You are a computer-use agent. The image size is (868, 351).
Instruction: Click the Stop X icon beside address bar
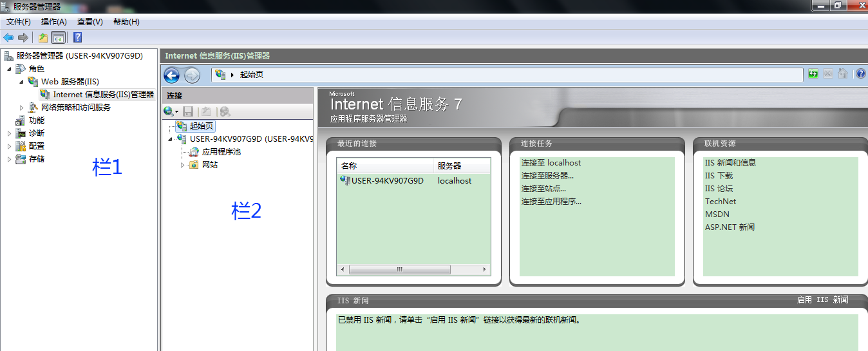click(x=828, y=74)
